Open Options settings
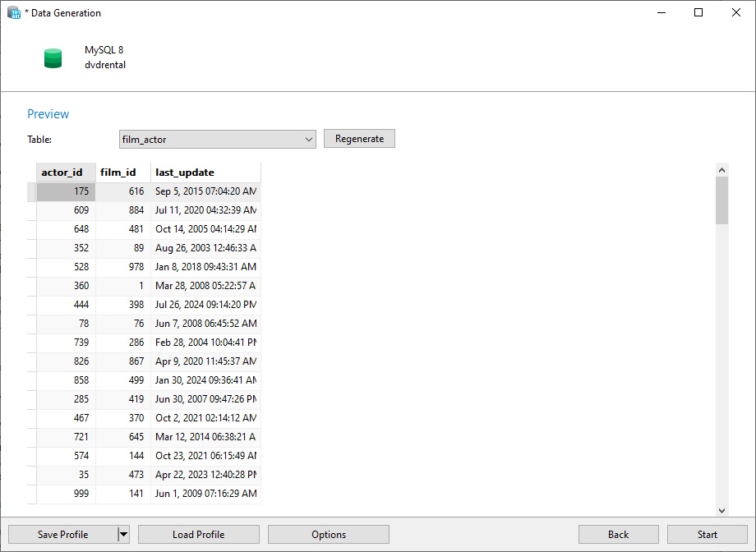The height and width of the screenshot is (552, 756). pyautogui.click(x=329, y=534)
